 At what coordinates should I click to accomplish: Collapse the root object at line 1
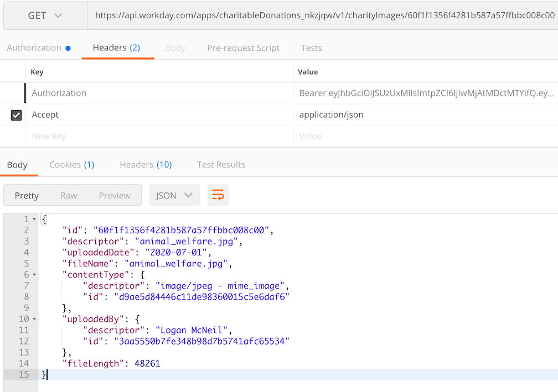(34, 219)
